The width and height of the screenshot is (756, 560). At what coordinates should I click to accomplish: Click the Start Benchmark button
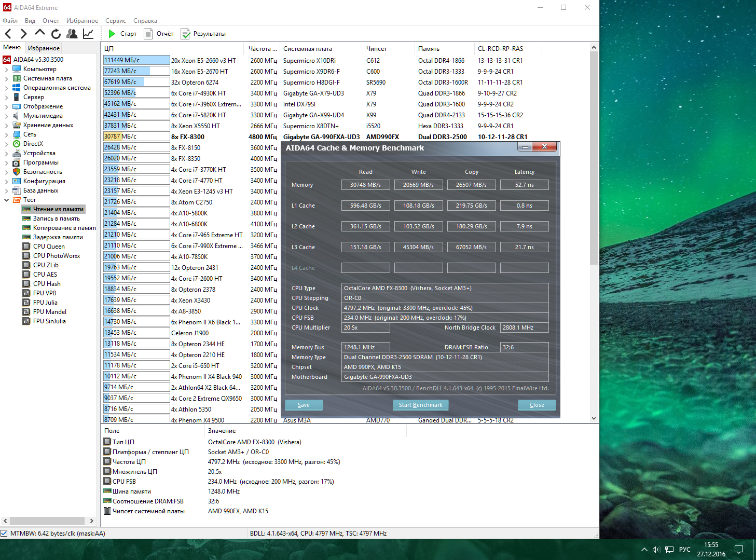tap(420, 405)
